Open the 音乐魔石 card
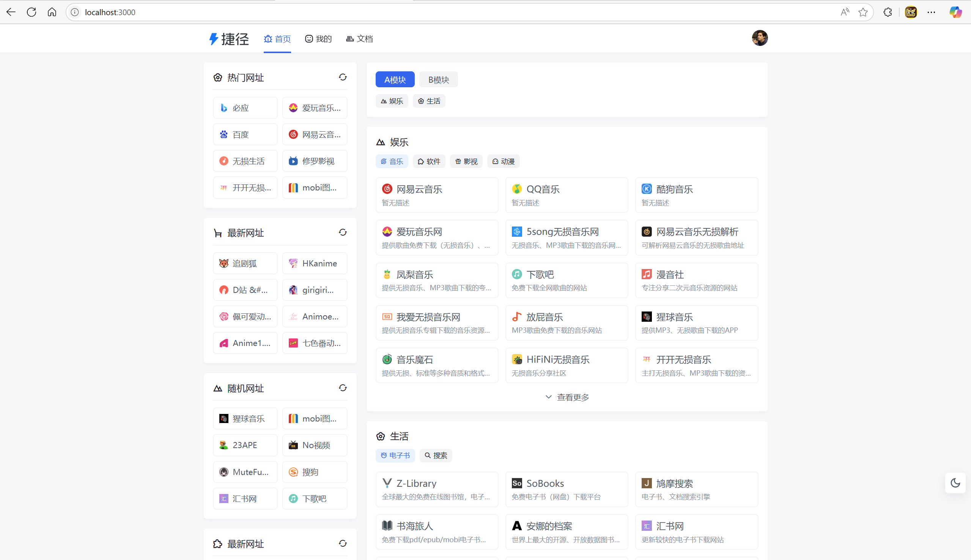This screenshot has height=560, width=971. pos(437,366)
